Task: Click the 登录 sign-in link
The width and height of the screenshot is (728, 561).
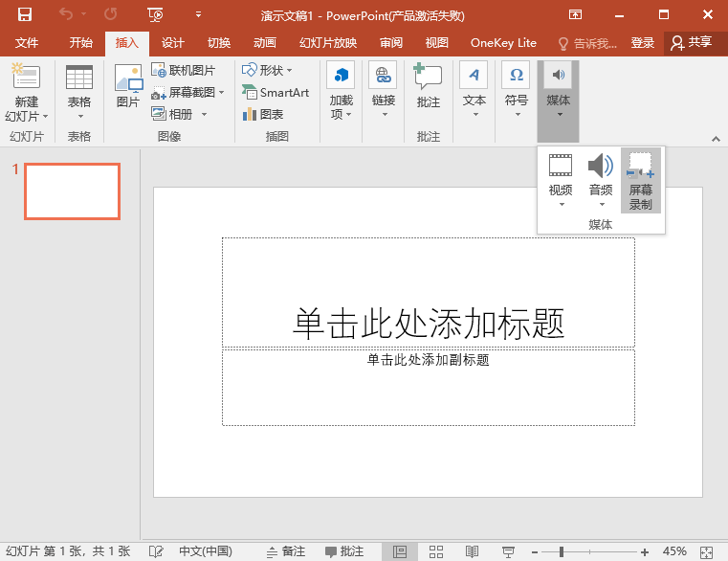Action: [643, 43]
